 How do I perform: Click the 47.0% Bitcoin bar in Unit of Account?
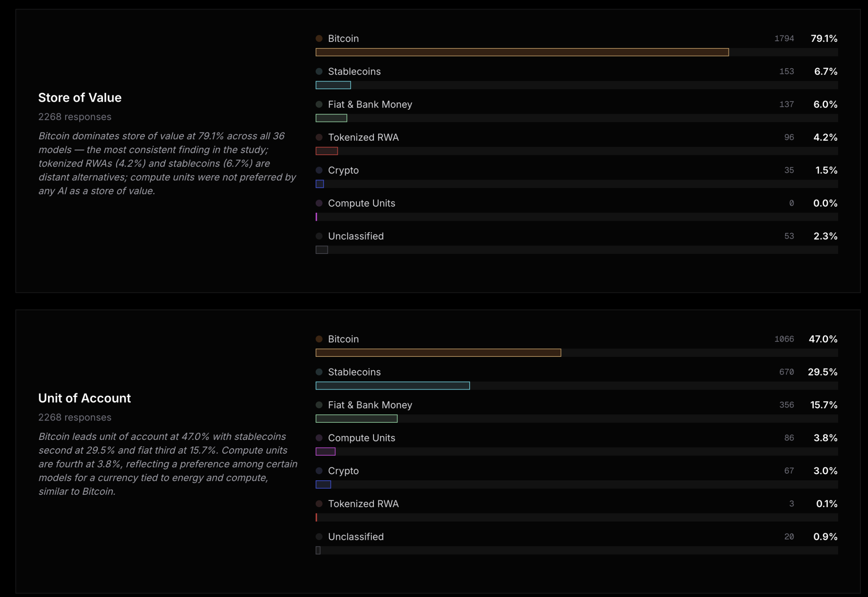438,353
